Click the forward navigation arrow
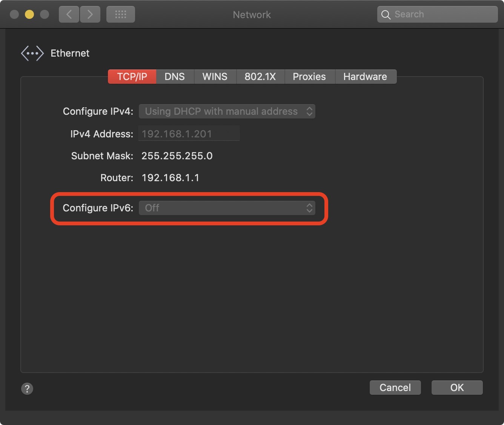Screen dimensions: 504x425 coord(90,15)
